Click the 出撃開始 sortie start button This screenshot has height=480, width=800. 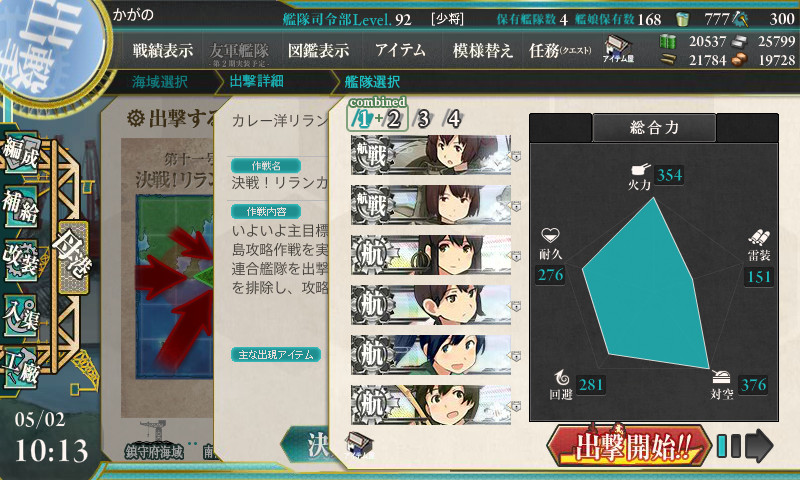[629, 446]
